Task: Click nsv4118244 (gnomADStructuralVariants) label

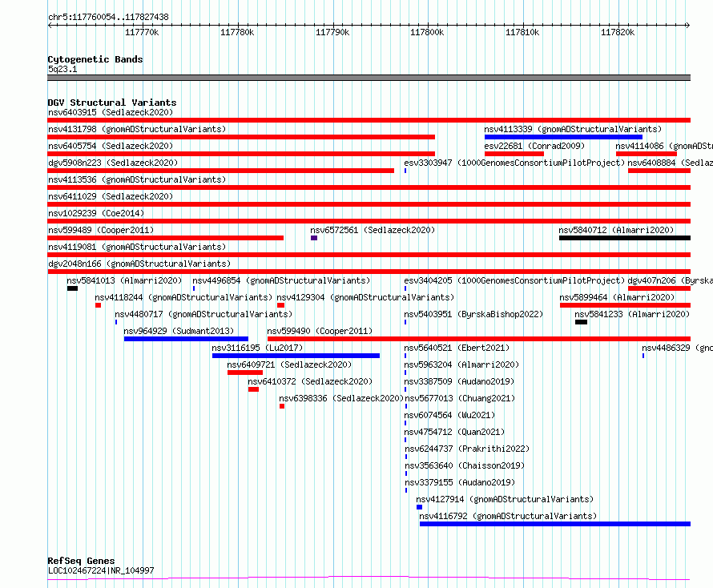Action: [x=183, y=297]
